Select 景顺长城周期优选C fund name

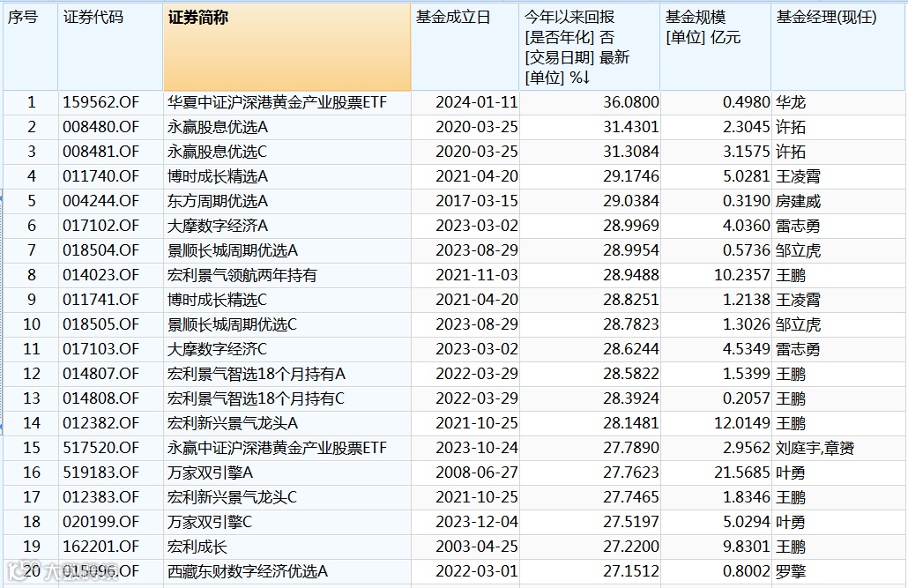[232, 324]
